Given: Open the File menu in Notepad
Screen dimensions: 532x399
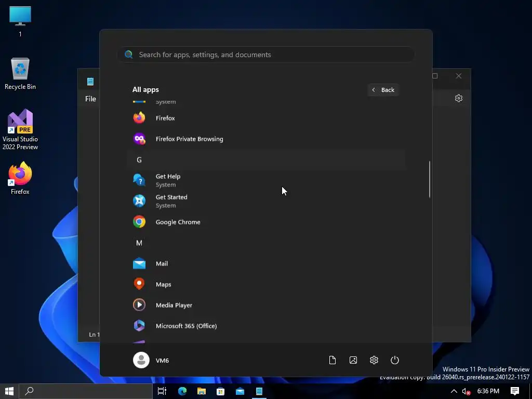Looking at the screenshot, I should pos(90,99).
